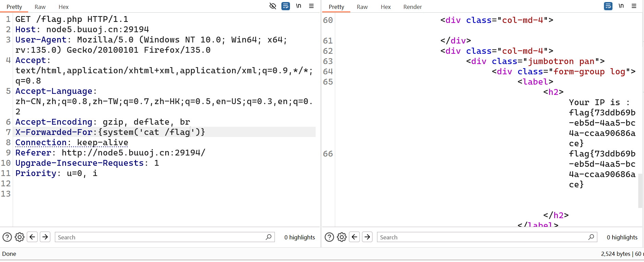Click the Priority: u=0, i header
Image resolution: width=644 pixels, height=262 pixels.
(56, 173)
